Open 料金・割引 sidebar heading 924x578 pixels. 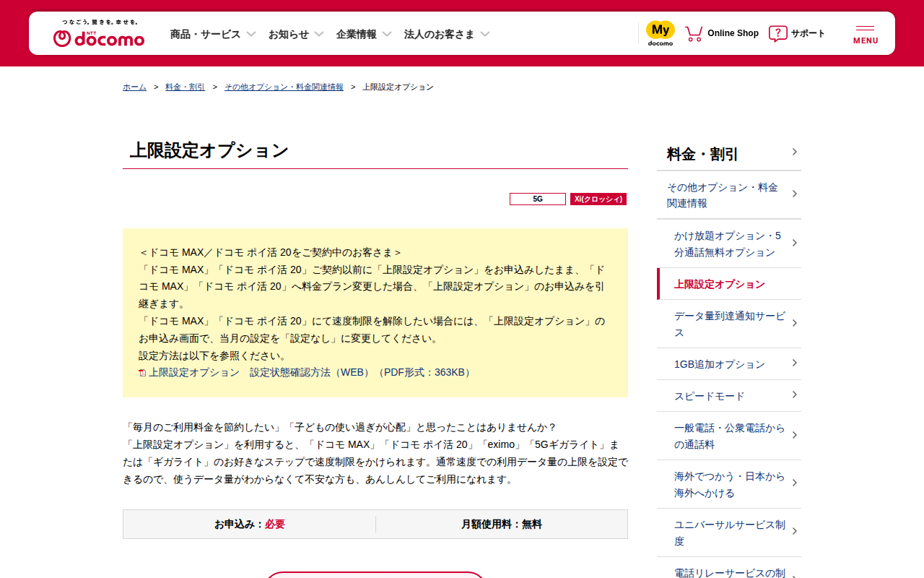tap(729, 154)
